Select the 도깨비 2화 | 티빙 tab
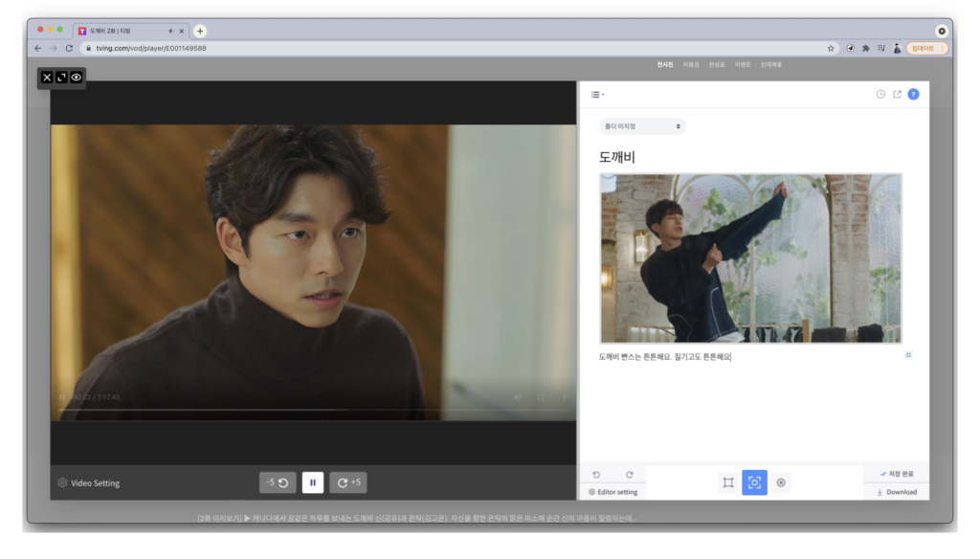This screenshot has height=559, width=980. [x=130, y=31]
